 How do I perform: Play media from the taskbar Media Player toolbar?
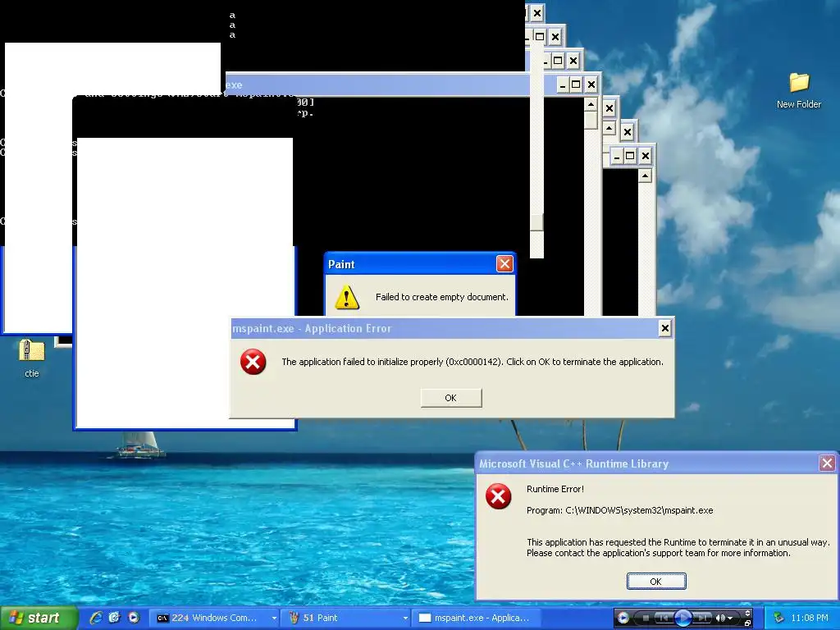coord(683,618)
